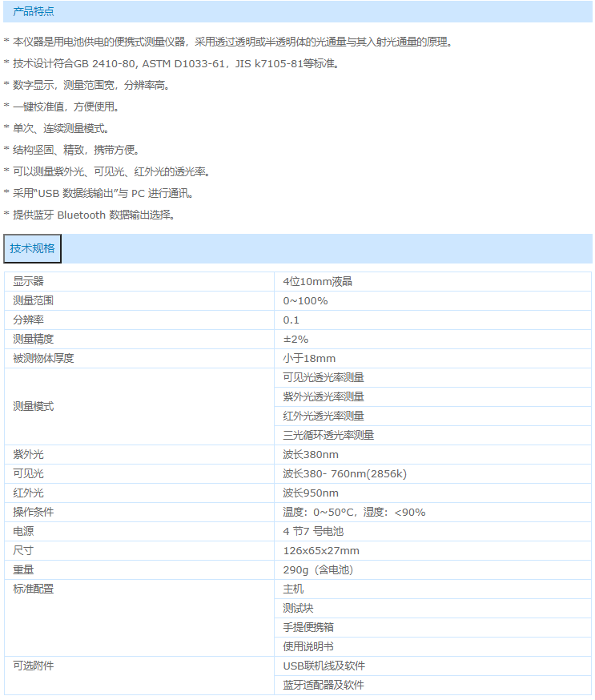Select the 产品特点 section header
Screen dimensions: 595x700
[34, 12]
